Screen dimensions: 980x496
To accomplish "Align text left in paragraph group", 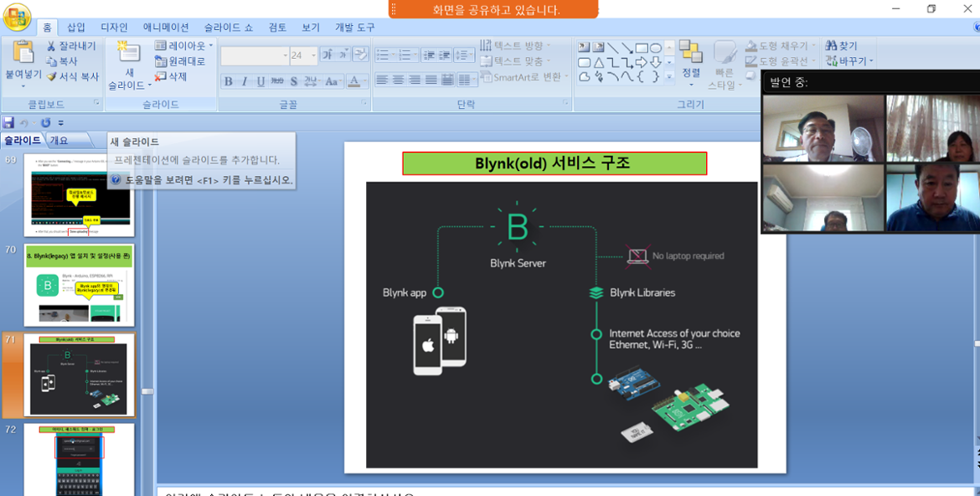I will (382, 80).
